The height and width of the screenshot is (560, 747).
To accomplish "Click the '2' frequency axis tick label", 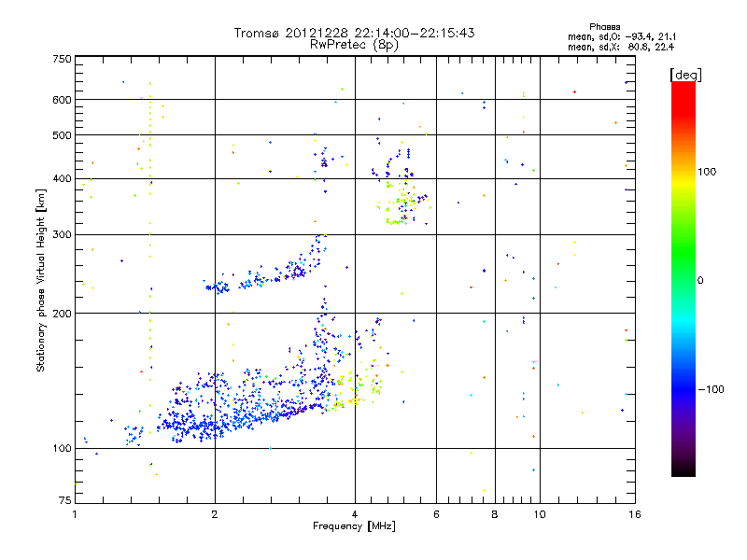I will [x=215, y=514].
